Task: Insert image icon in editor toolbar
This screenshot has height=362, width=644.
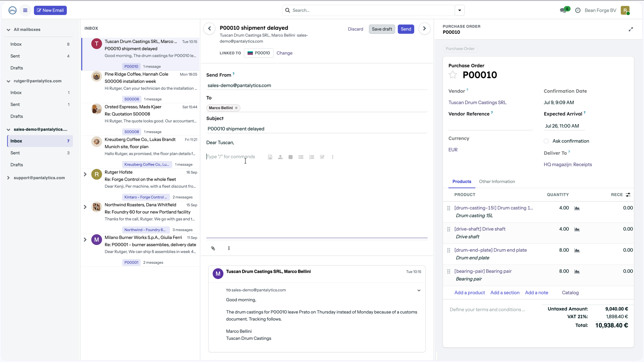Action: tap(270, 157)
